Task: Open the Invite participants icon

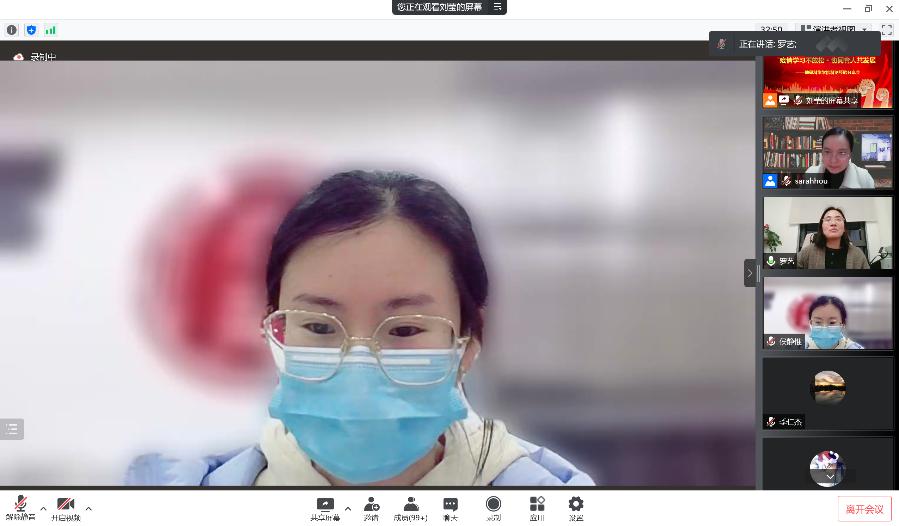Action: pyautogui.click(x=371, y=505)
